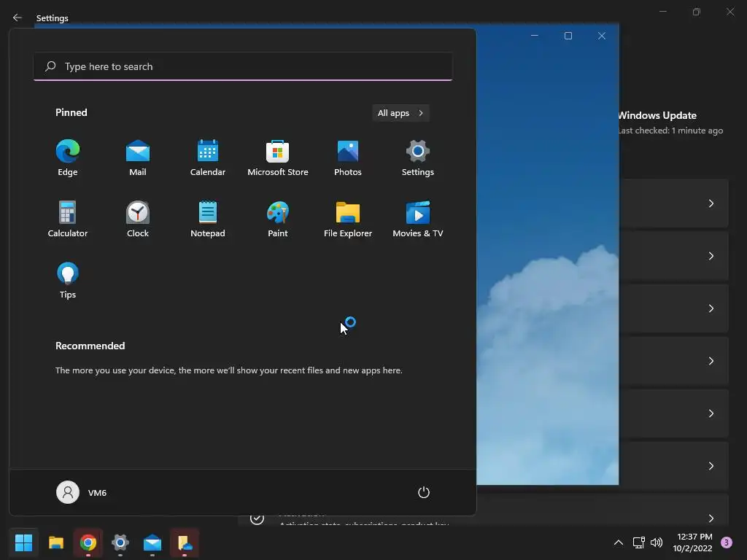This screenshot has width=747, height=560.
Task: Close the blue sky image window
Action: (602, 36)
